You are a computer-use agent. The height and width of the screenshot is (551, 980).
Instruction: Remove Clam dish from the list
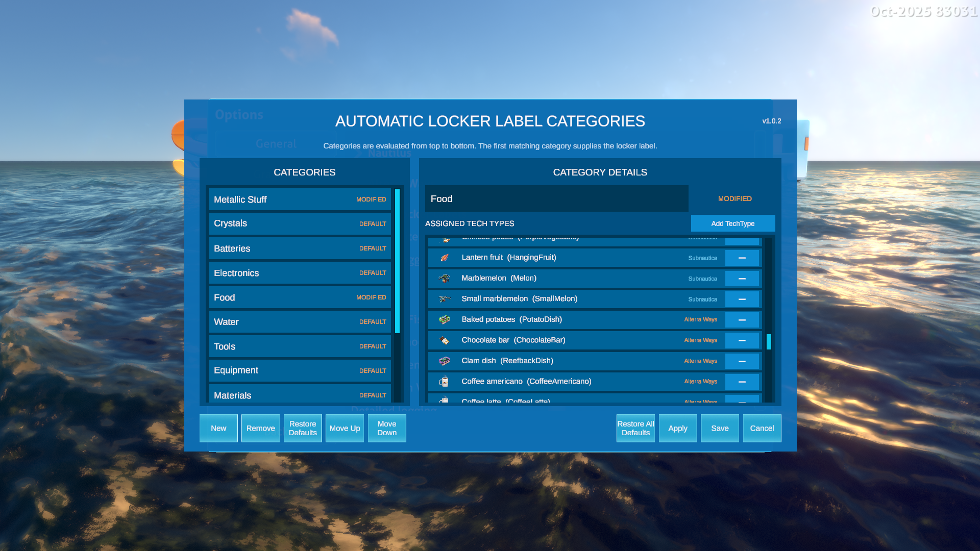click(742, 361)
